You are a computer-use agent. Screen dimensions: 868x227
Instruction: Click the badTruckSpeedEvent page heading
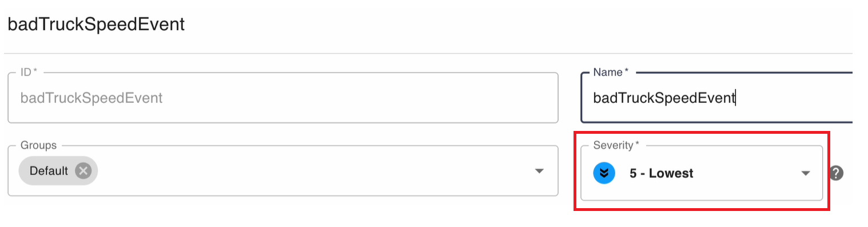click(96, 25)
